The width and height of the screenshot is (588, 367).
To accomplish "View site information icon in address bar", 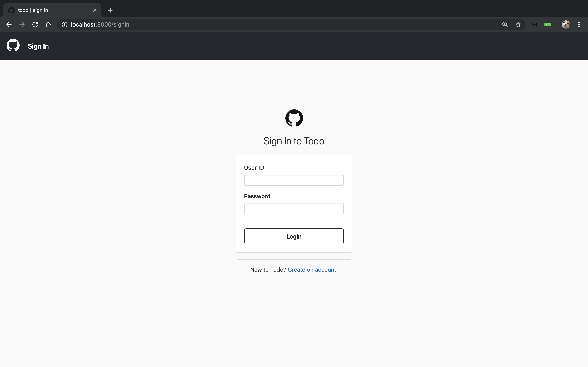I will 64,24.
